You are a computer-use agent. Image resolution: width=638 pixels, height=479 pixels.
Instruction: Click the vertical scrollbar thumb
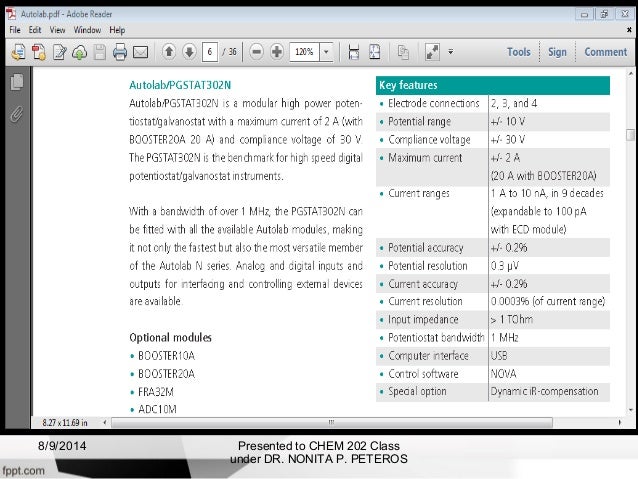[x=629, y=136]
